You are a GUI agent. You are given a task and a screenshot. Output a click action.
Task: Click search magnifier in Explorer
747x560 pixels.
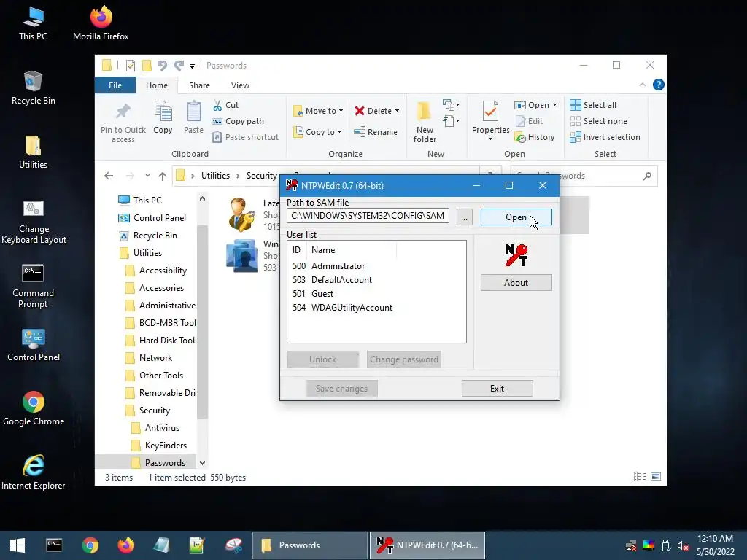pos(647,176)
